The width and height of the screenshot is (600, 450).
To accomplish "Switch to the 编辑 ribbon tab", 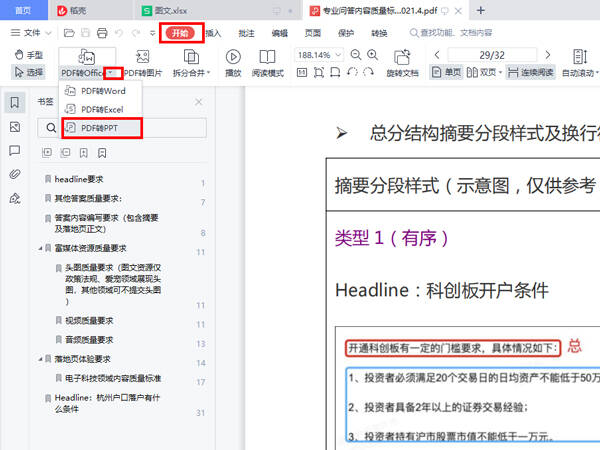I will pos(280,33).
